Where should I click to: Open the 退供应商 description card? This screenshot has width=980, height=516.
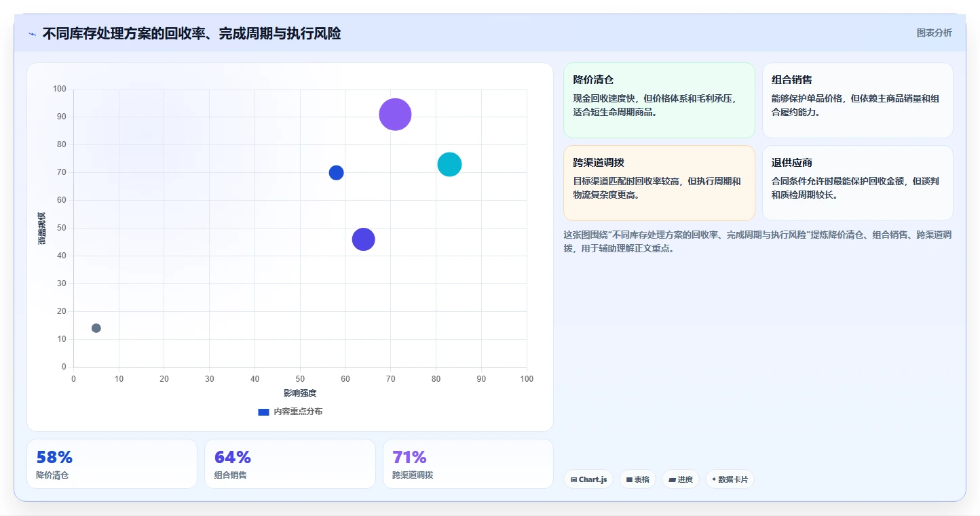[x=857, y=183]
